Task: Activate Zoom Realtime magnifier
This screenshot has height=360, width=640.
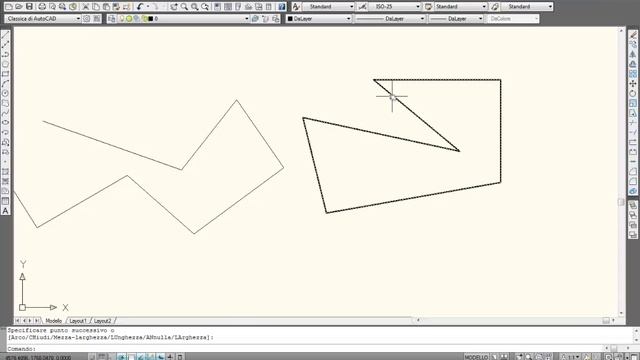Action: click(184, 7)
